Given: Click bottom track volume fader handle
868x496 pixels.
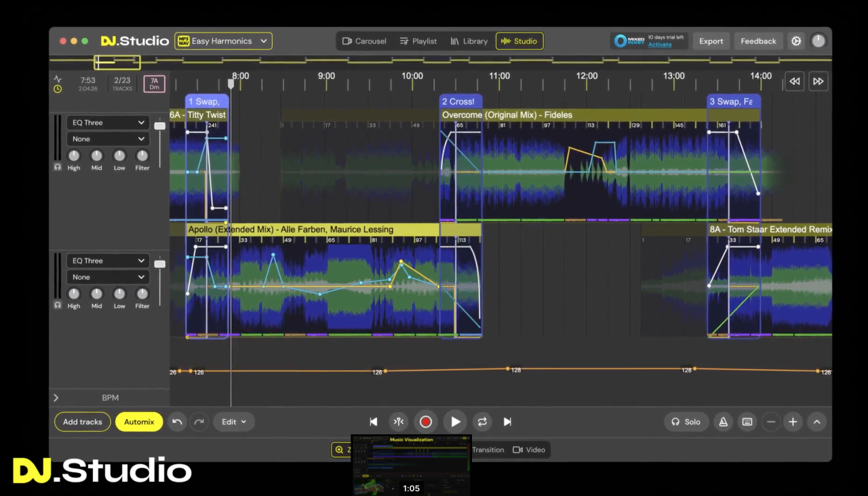Looking at the screenshot, I should point(160,264).
